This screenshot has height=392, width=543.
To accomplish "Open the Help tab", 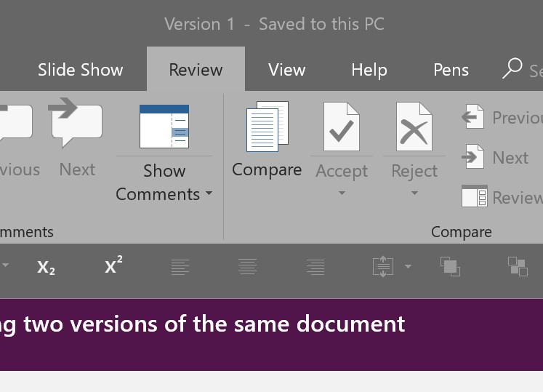I will point(369,70).
